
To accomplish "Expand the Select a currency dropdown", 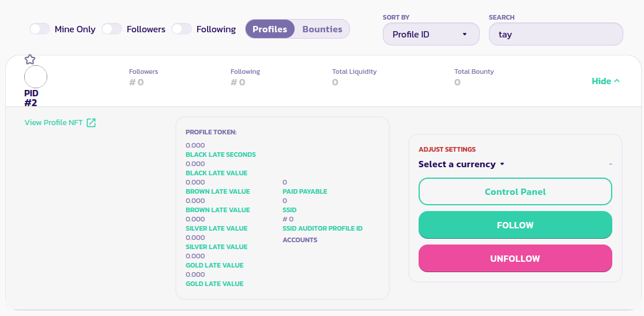I will (461, 164).
